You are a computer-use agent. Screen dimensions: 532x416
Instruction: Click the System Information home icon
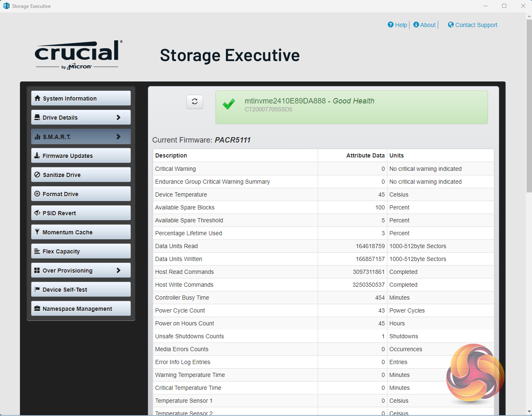(37, 98)
